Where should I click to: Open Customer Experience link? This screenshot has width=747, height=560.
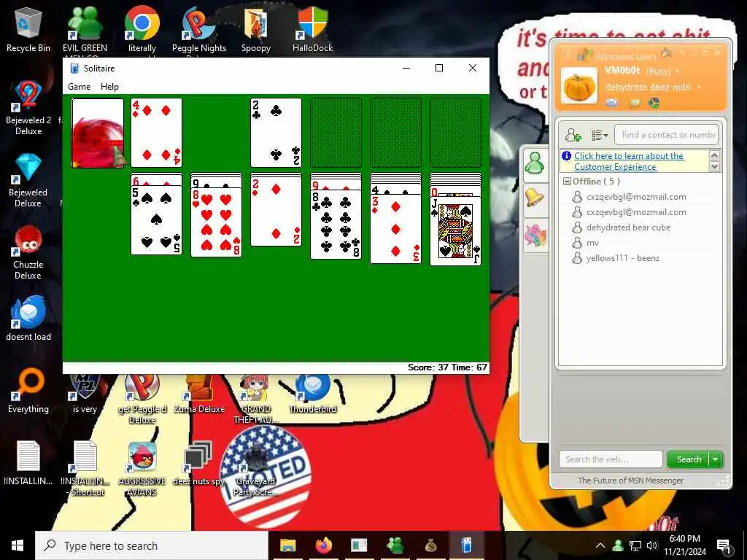(629, 161)
